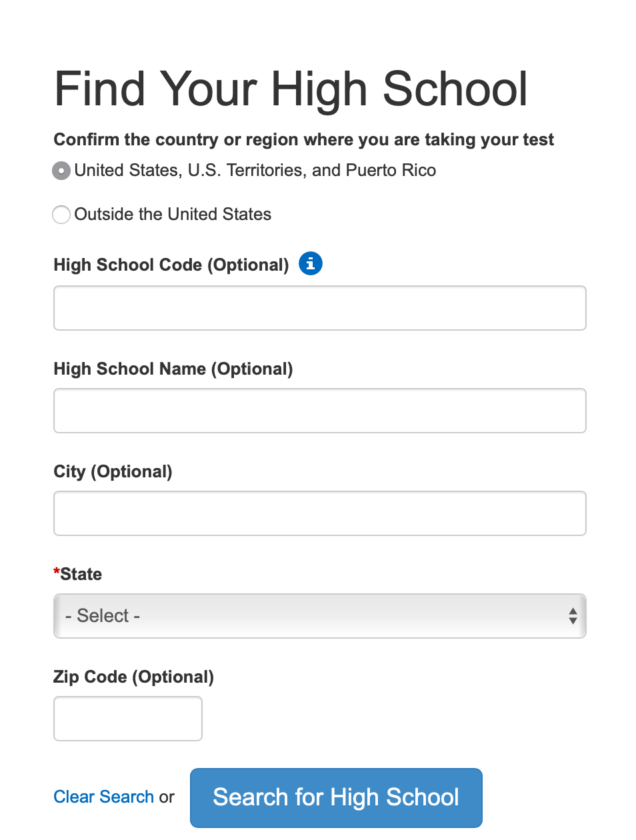636x840 pixels.
Task: Select United States, U.S. Territories, and Puerto Rico radio button
Action: point(61,171)
